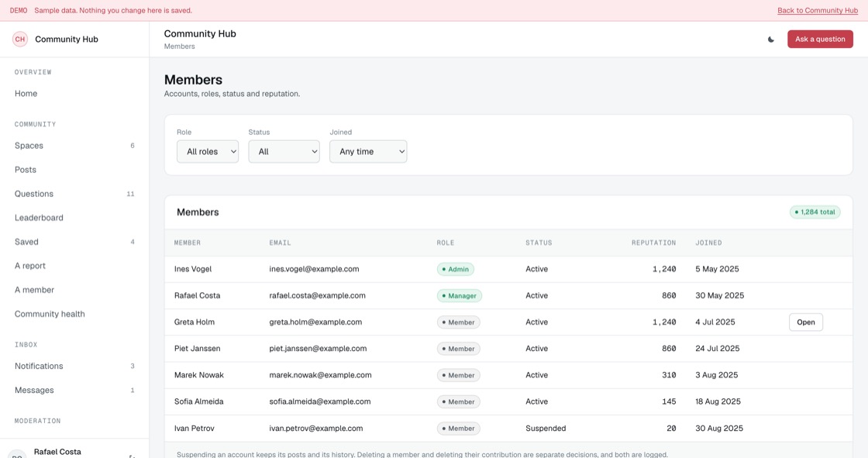Screen dimensions: 868x458
Task: Click sofia.almeida@example.com email
Action: pyautogui.click(x=320, y=402)
